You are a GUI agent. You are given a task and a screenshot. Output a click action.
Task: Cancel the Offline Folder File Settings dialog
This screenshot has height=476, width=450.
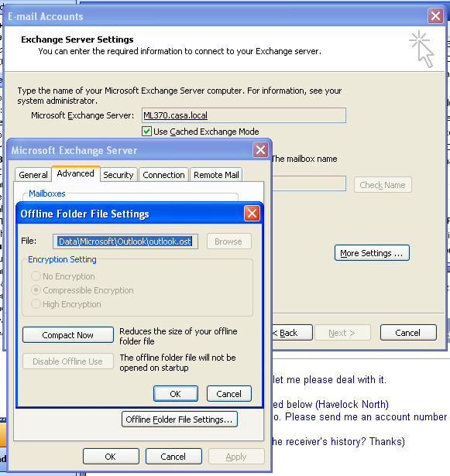229,394
